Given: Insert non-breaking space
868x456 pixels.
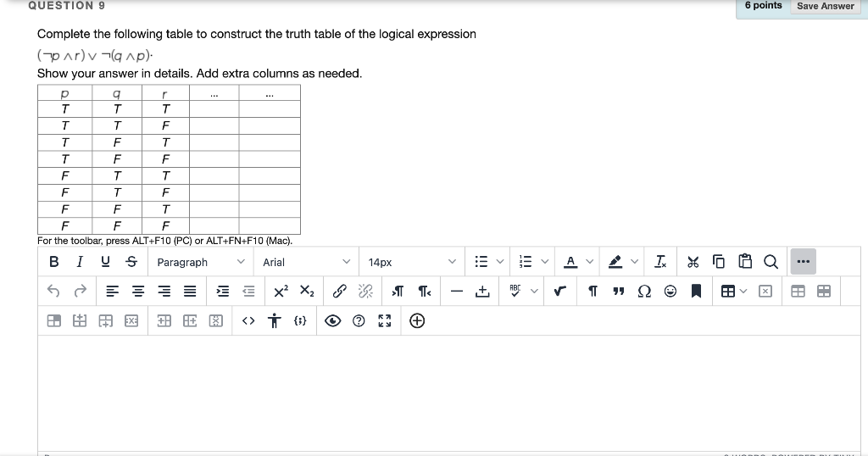Looking at the screenshot, I should click(482, 291).
